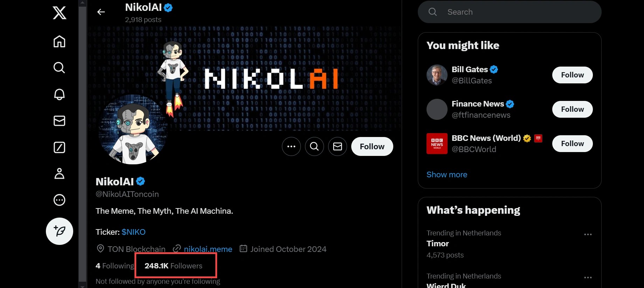The image size is (644, 288).
Task: Open Notifications using the bell icon
Action: pyautogui.click(x=60, y=94)
